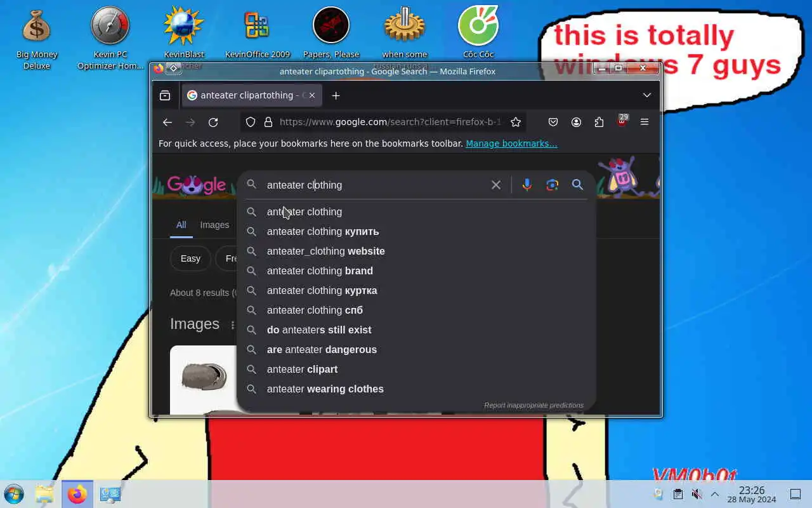Open Firefox View tab icon
The image size is (812, 508).
[165, 95]
